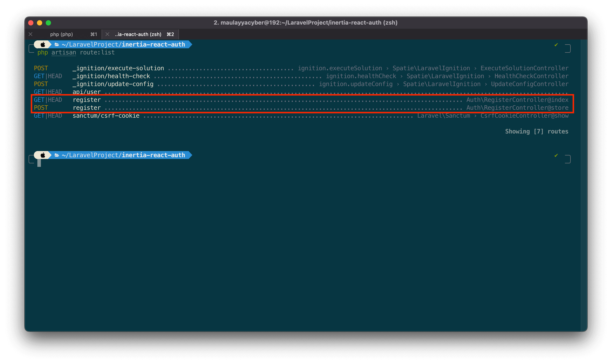The width and height of the screenshot is (612, 364).
Task: Click the Auth\RegisterController@store route action
Action: tap(517, 108)
